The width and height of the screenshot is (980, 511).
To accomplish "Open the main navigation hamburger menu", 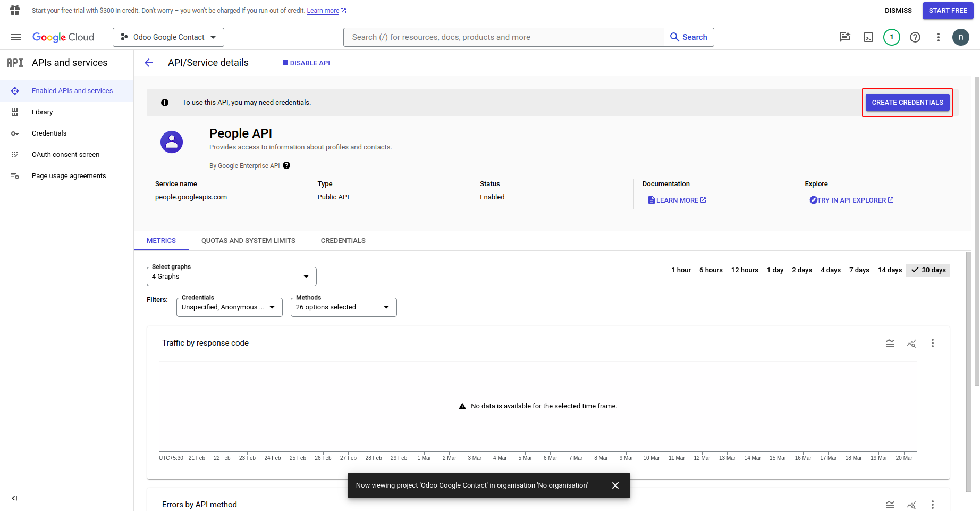I will [x=16, y=37].
